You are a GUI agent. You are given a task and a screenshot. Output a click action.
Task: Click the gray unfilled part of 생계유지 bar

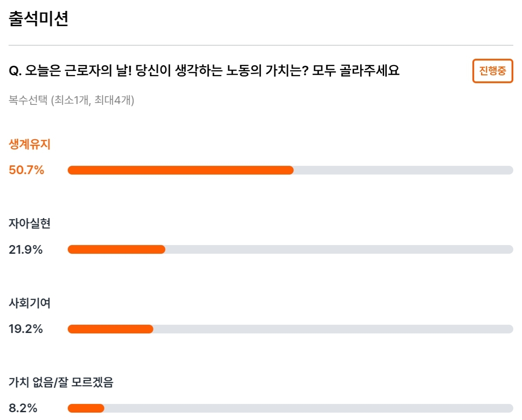(x=403, y=170)
